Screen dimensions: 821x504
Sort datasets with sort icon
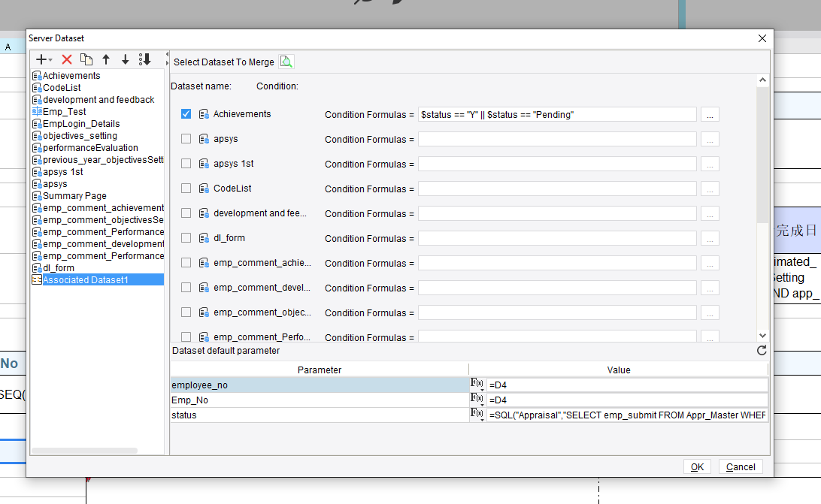tap(144, 59)
